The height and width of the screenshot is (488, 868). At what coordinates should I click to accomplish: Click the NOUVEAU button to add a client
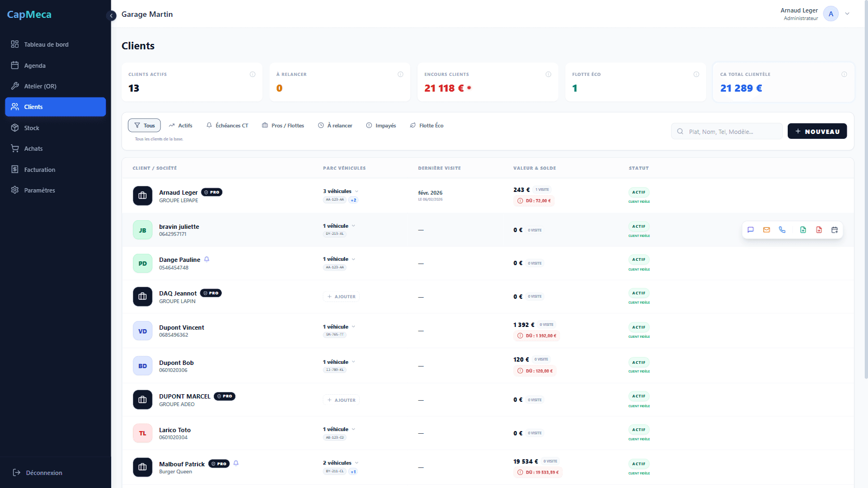[817, 131]
